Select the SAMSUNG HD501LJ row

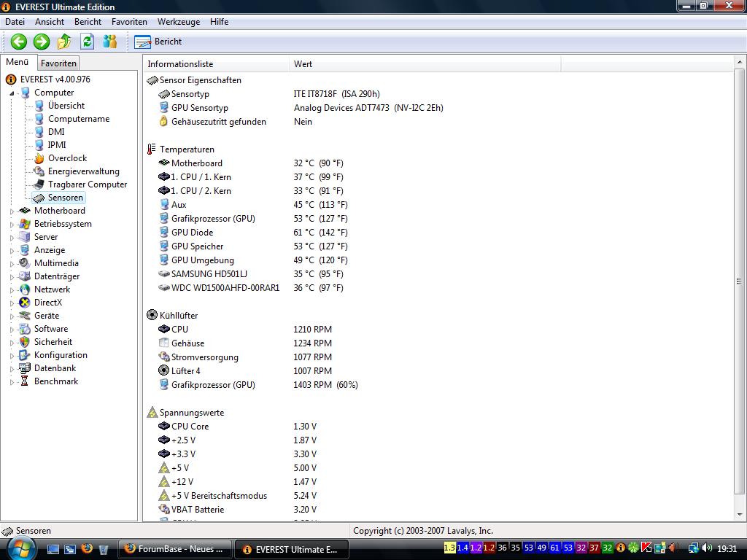coord(251,274)
